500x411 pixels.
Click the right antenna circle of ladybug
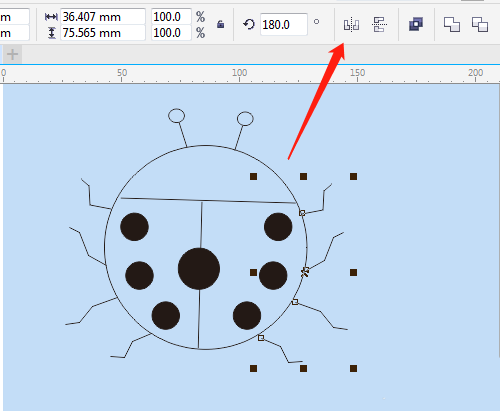tap(245, 119)
